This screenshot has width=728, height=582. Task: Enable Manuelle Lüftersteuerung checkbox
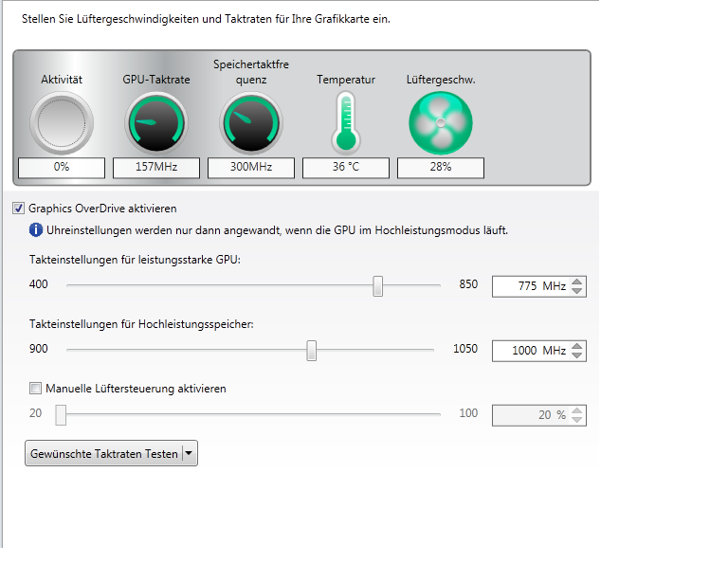click(36, 388)
